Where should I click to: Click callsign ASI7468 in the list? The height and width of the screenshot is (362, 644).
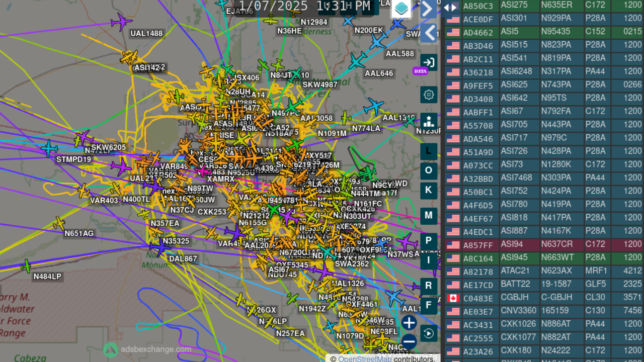click(x=516, y=177)
